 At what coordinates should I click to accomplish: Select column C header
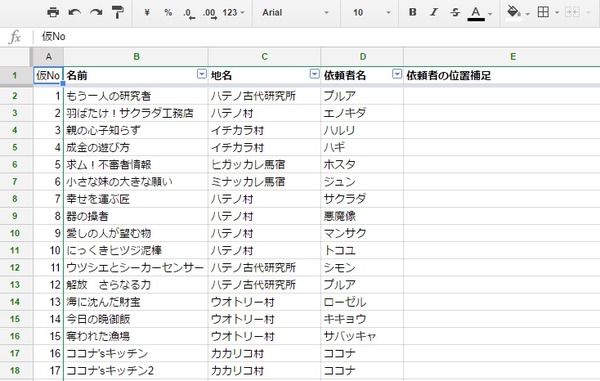tap(264, 57)
